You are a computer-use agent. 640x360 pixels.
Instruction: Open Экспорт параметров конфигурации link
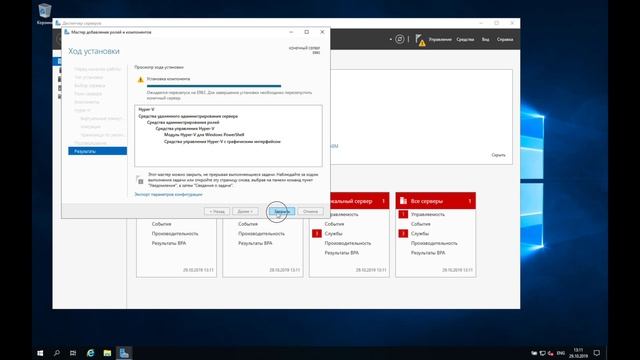[x=168, y=194]
